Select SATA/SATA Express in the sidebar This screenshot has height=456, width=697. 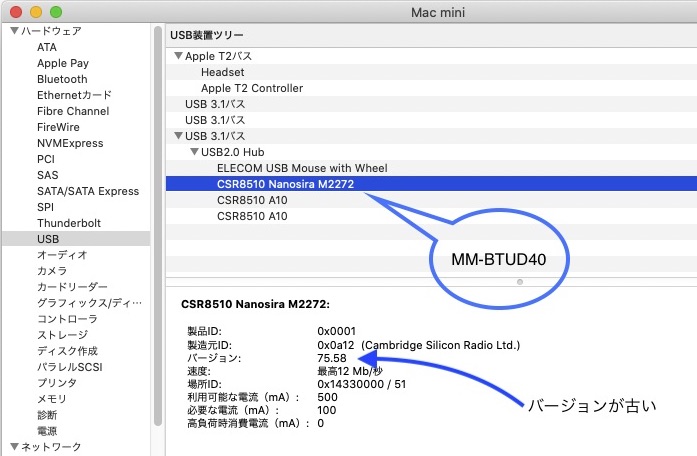pos(88,191)
